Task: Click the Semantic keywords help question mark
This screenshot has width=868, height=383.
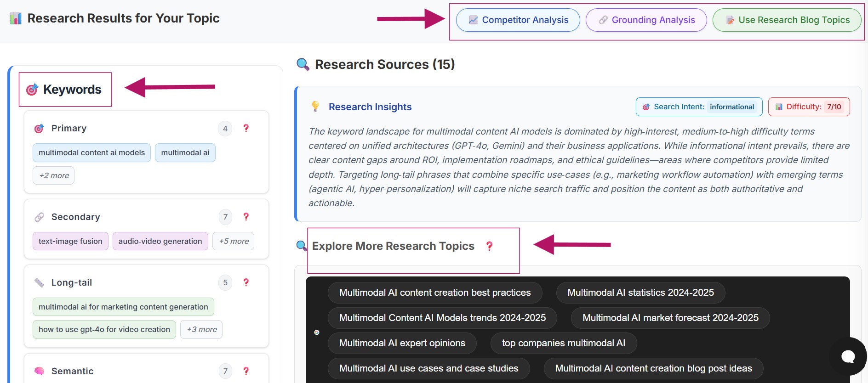Action: (x=246, y=371)
